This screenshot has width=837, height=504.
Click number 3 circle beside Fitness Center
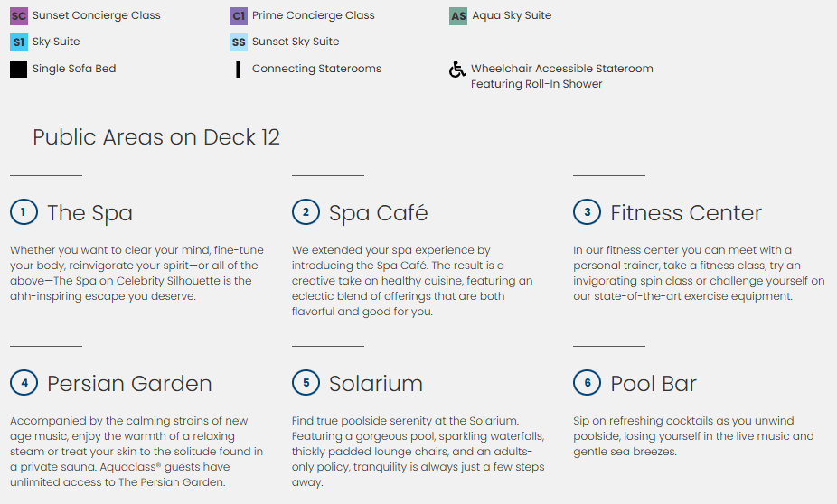coord(587,212)
